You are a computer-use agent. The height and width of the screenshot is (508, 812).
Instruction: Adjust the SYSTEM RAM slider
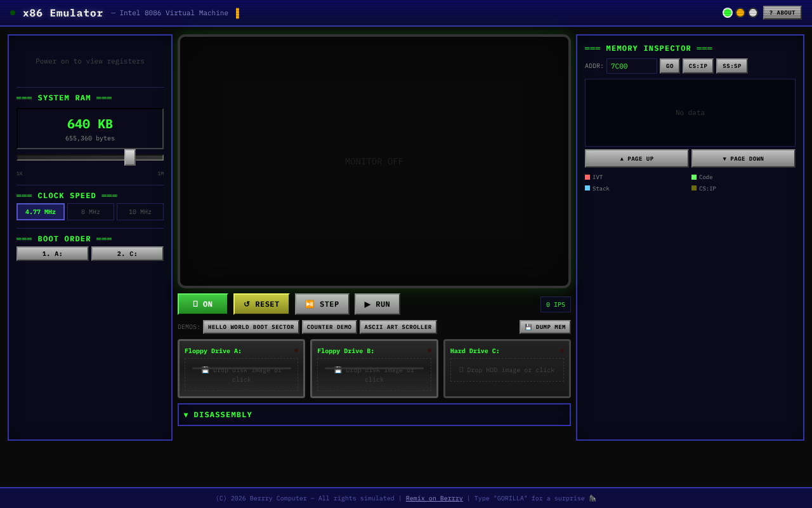click(x=129, y=157)
